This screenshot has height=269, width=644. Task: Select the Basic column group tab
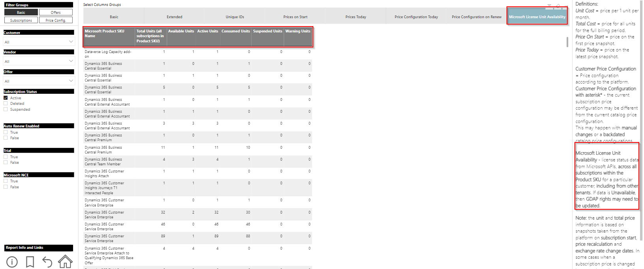point(114,17)
